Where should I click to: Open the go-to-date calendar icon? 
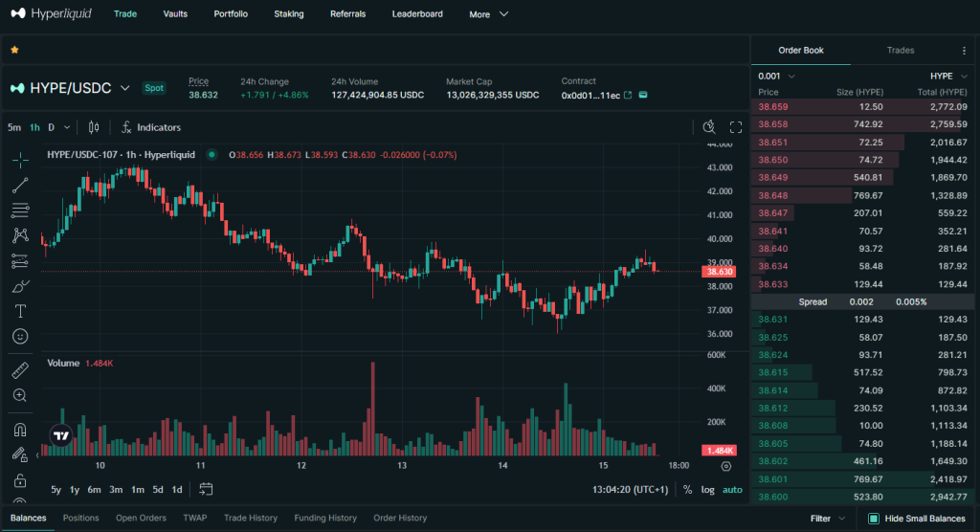205,489
